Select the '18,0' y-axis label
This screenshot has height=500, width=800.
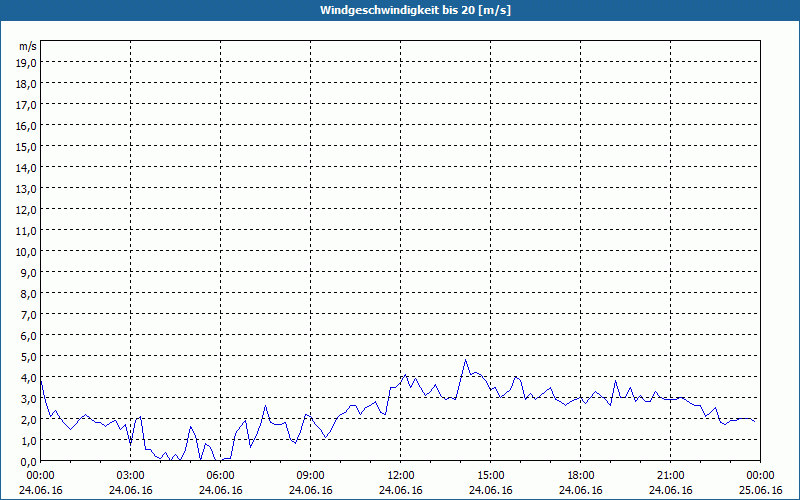tap(27, 84)
